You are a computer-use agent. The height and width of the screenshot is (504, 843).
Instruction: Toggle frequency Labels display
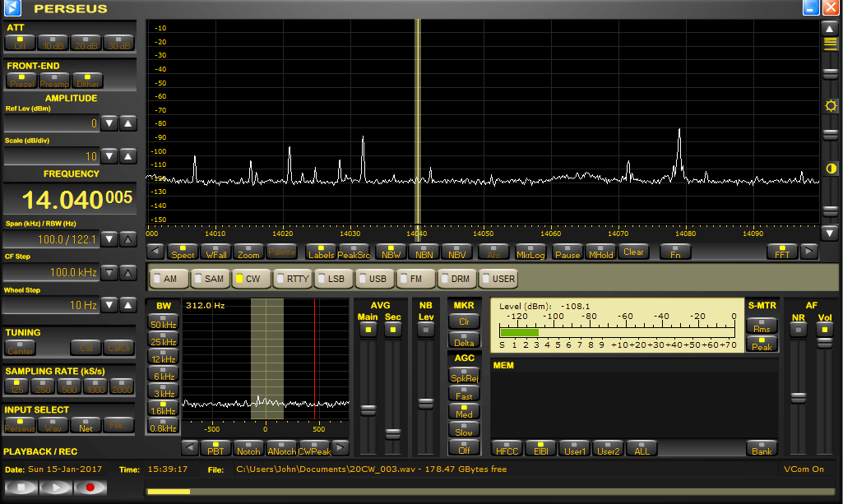tap(321, 252)
